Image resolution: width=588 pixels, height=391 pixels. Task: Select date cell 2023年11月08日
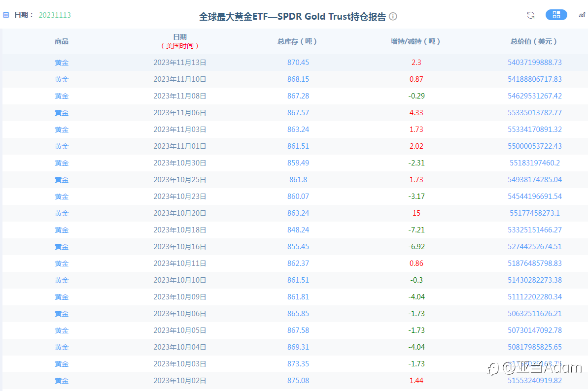point(179,96)
